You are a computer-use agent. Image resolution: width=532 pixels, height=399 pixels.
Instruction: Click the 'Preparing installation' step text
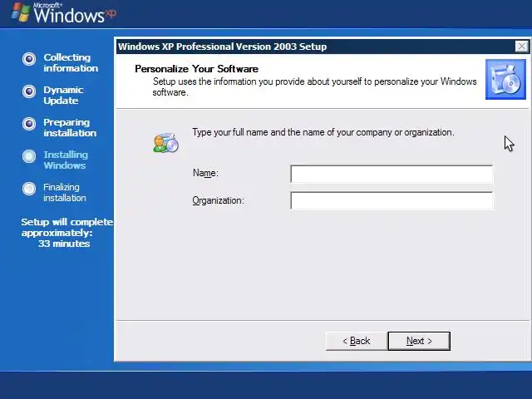pyautogui.click(x=70, y=127)
